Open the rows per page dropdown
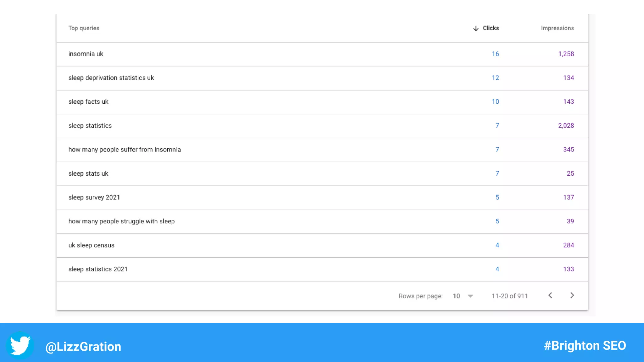The image size is (644, 362). pyautogui.click(x=463, y=296)
